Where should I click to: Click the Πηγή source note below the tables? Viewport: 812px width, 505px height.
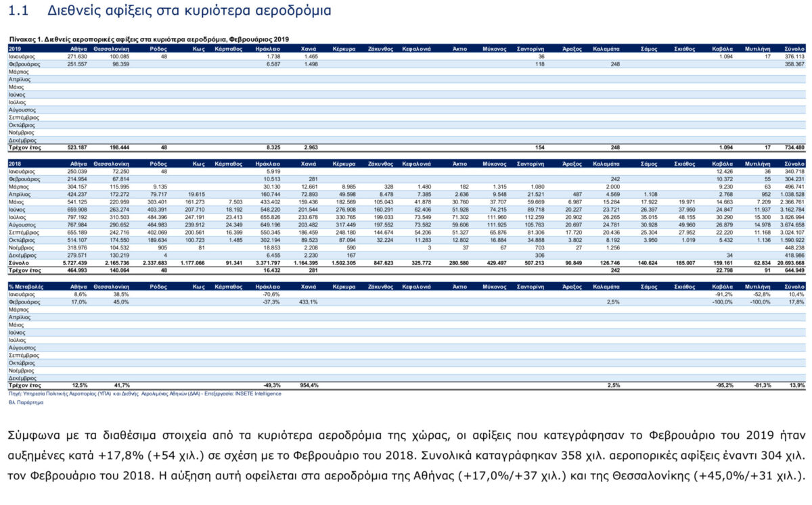[x=145, y=393]
